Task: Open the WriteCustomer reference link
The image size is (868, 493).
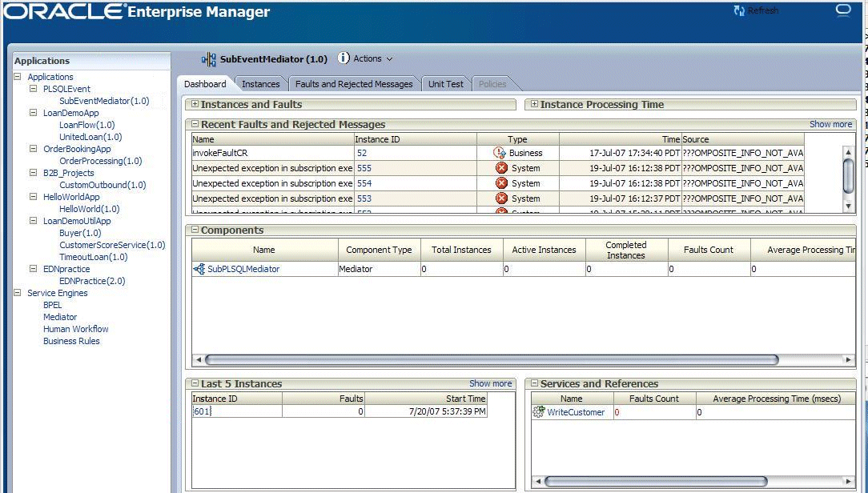Action: coord(576,412)
